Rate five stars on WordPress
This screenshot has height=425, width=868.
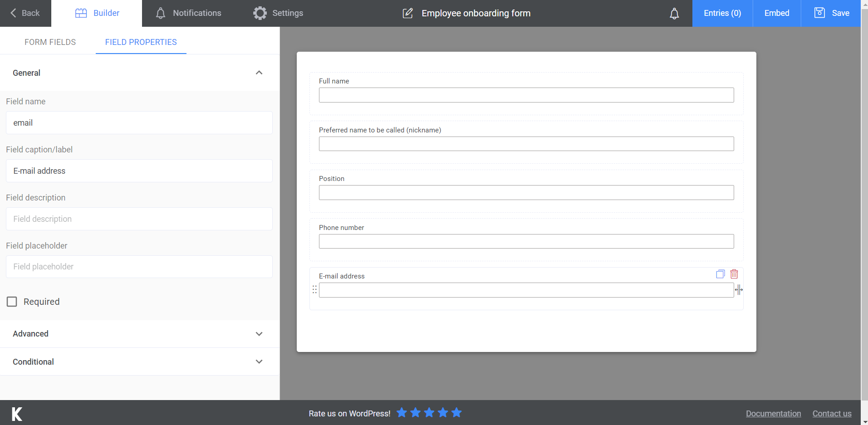tap(456, 413)
